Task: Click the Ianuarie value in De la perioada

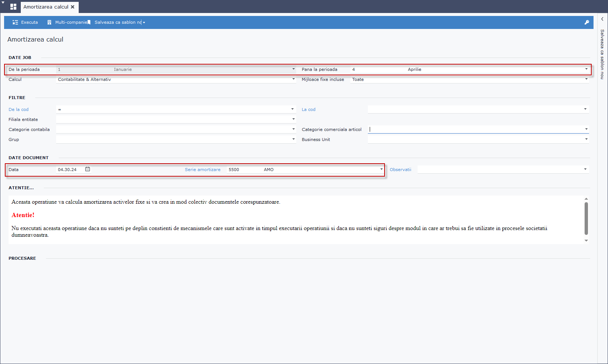Action: pyautogui.click(x=123, y=69)
